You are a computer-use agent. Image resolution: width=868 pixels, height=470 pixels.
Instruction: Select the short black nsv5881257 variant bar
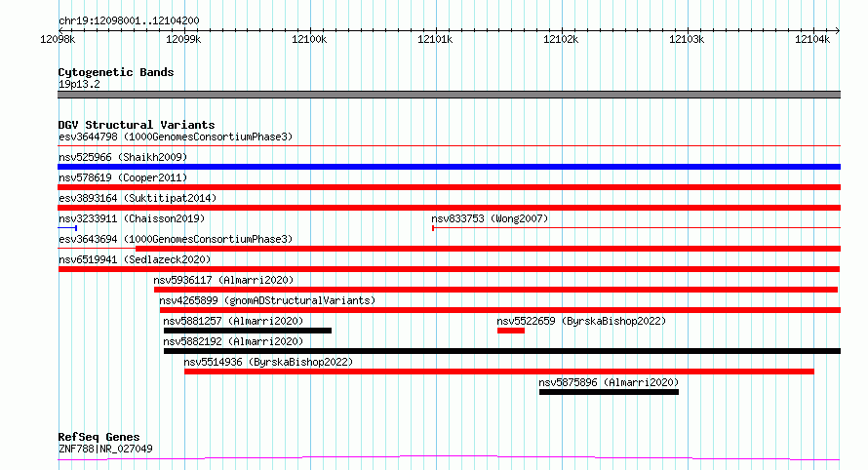(x=248, y=331)
